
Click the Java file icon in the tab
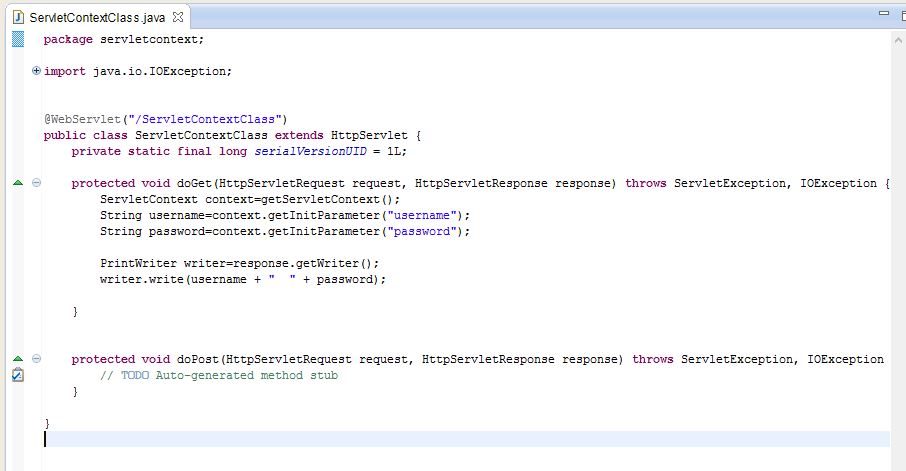click(18, 18)
